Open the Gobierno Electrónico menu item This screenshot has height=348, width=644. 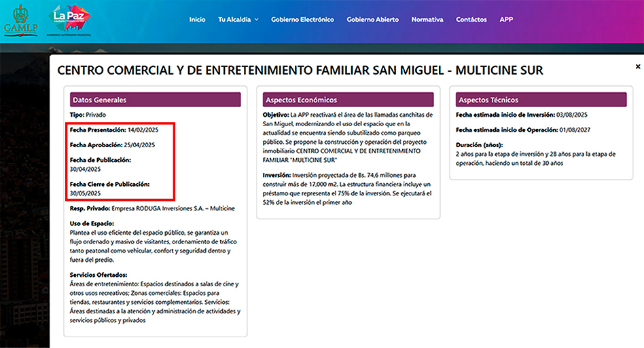coord(302,20)
